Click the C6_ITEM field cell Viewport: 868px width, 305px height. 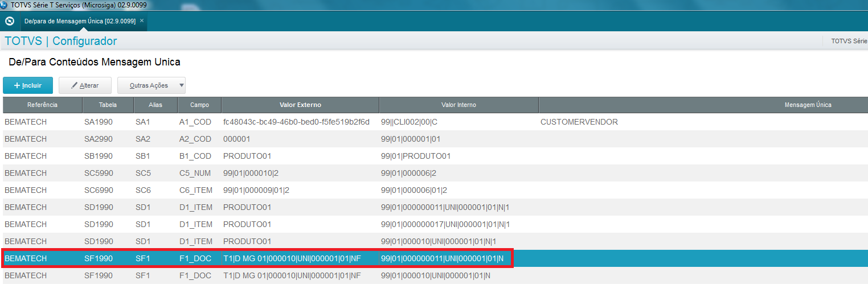[x=199, y=190]
